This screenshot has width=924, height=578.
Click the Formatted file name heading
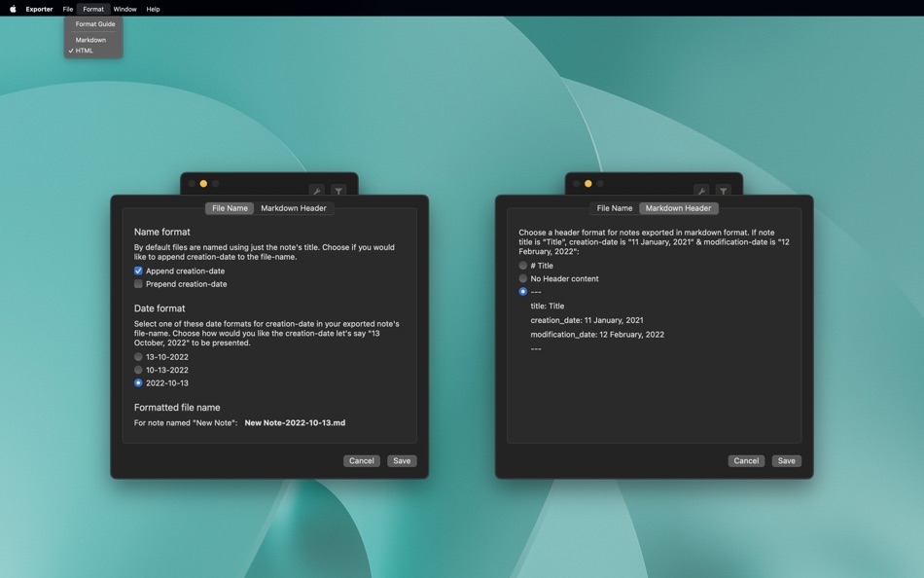tap(177, 408)
